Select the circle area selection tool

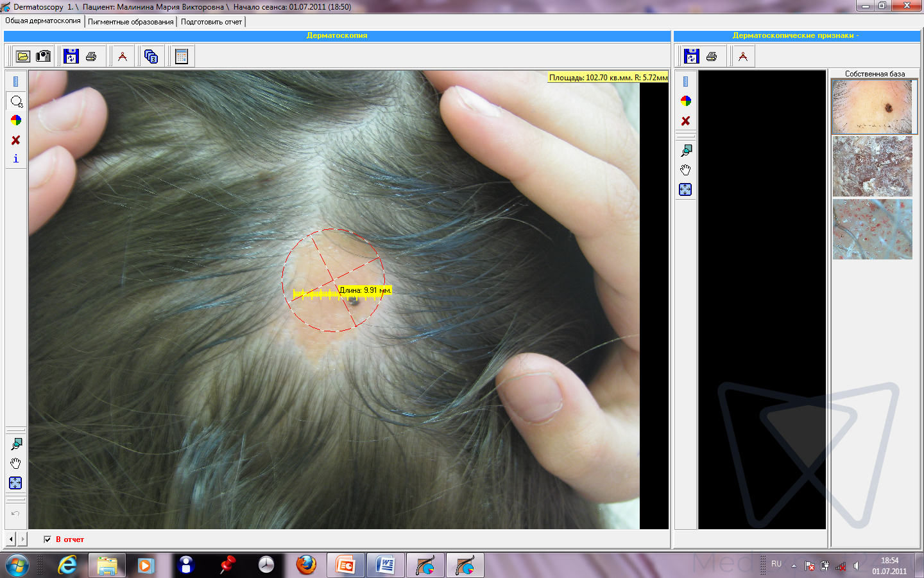pyautogui.click(x=16, y=101)
